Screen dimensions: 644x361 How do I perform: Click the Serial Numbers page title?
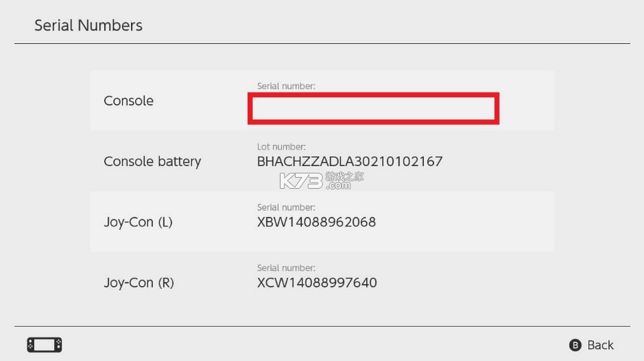(88, 25)
